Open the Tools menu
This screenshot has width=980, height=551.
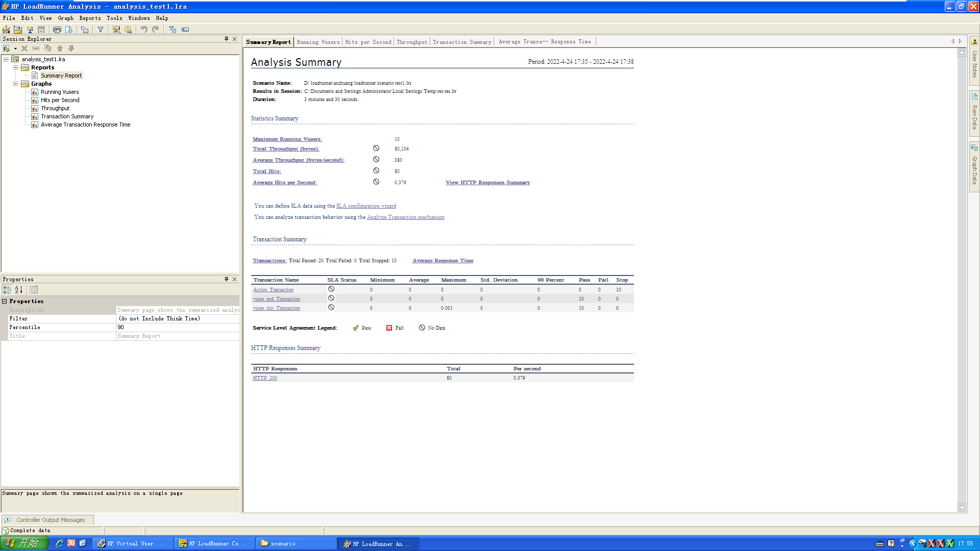tap(114, 18)
